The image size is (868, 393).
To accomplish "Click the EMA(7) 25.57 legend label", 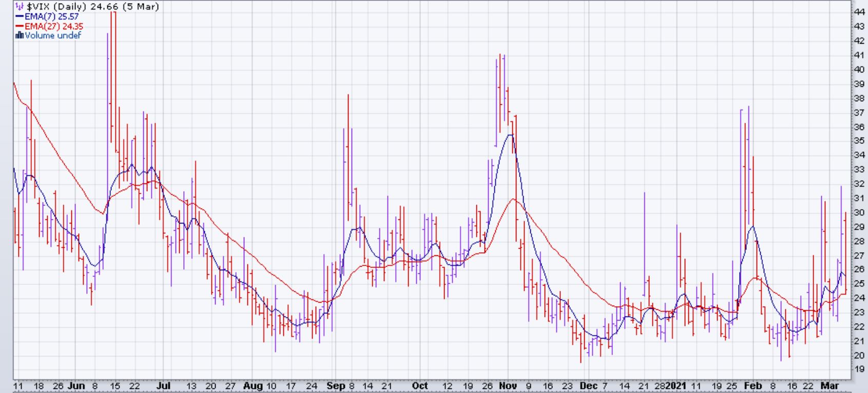I will [x=51, y=16].
